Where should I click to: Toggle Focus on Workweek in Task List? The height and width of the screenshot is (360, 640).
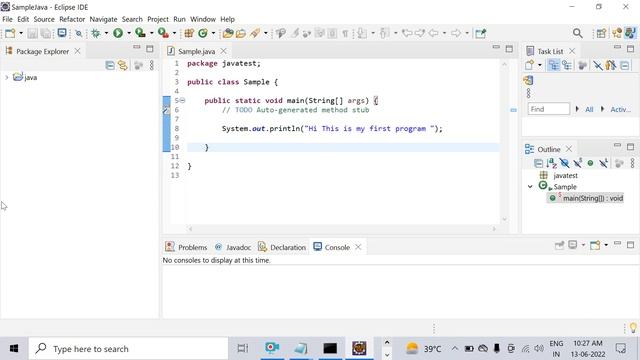pyautogui.click(x=611, y=65)
